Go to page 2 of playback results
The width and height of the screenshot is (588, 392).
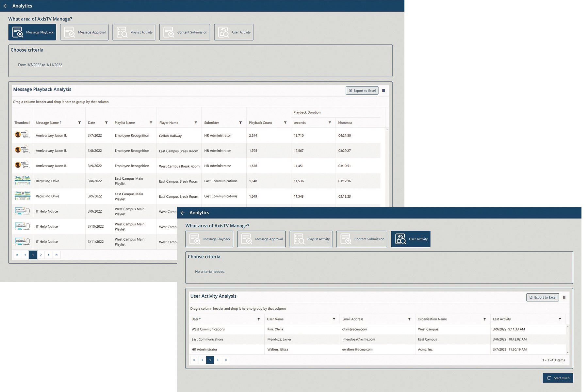point(41,255)
